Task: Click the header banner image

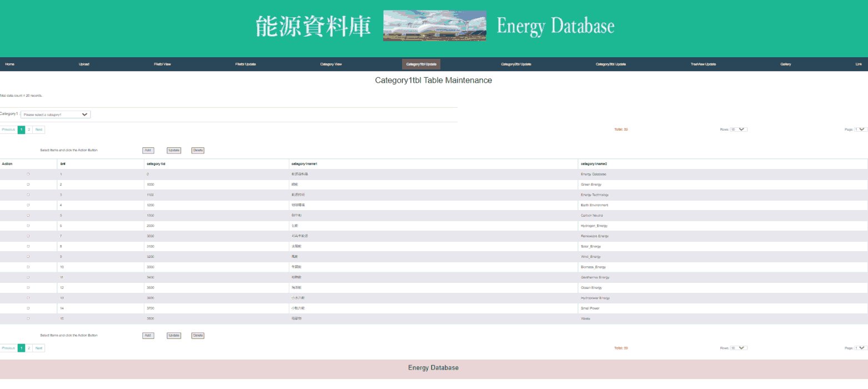Action: tap(434, 26)
